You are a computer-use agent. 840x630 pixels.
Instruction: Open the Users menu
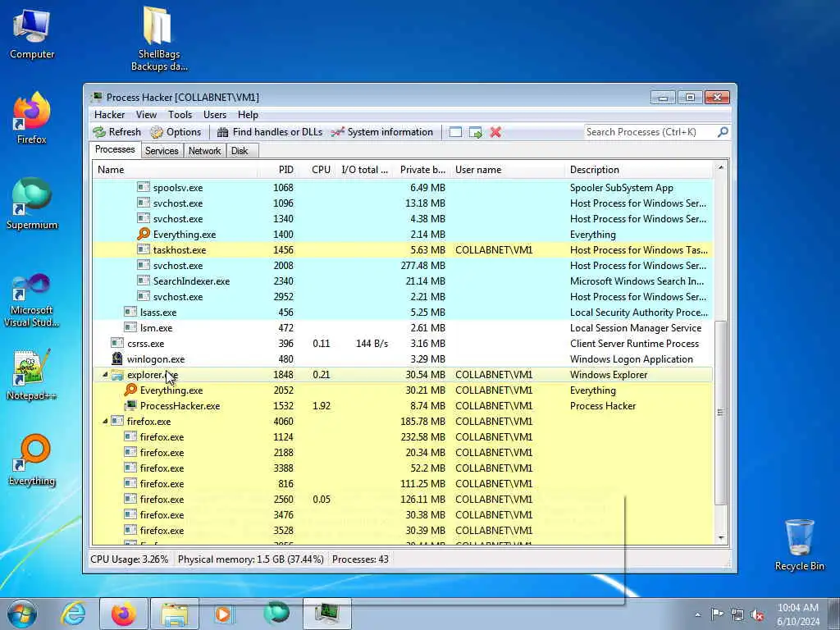pos(215,115)
